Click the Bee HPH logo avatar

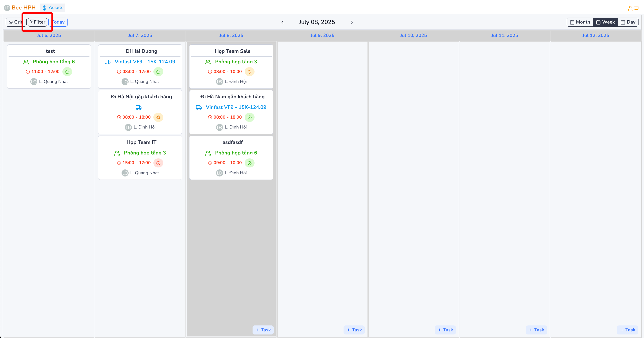point(7,7)
